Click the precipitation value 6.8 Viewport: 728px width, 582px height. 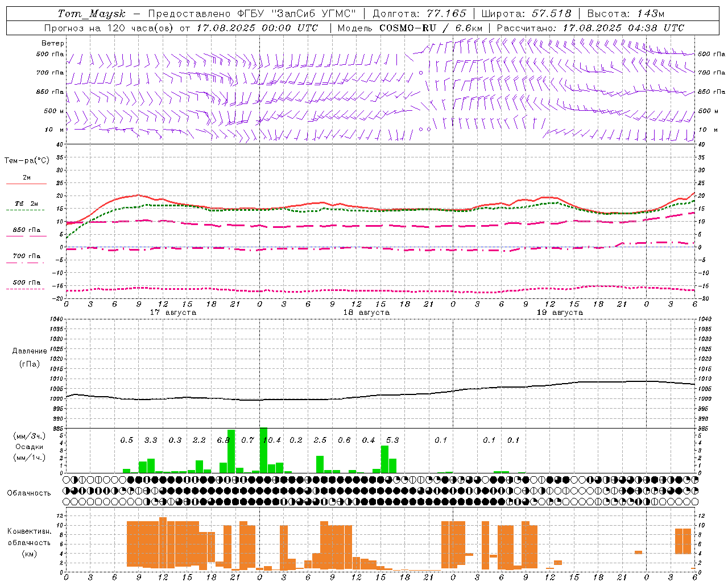[x=224, y=440]
